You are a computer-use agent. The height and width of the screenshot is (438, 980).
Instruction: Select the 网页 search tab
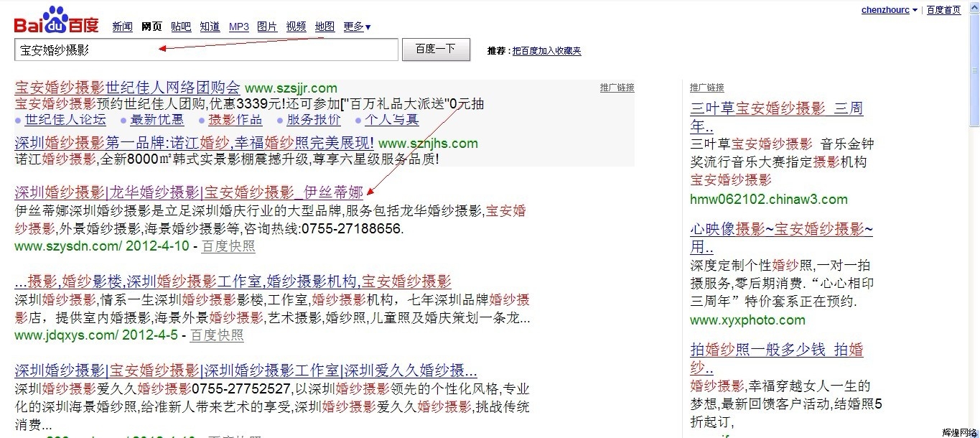[151, 27]
